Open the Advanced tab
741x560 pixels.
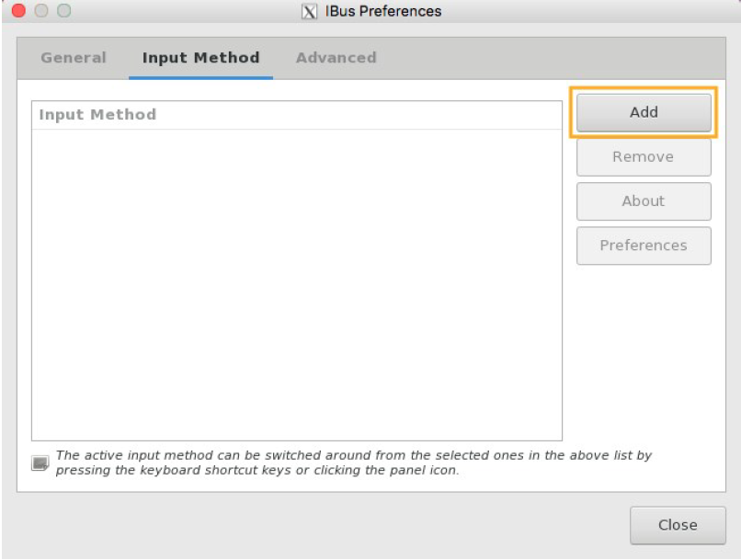click(x=336, y=58)
